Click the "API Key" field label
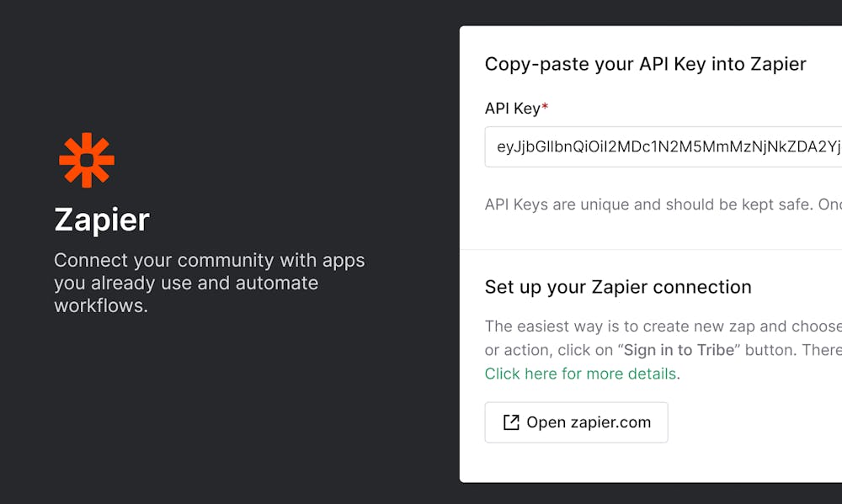 (512, 109)
